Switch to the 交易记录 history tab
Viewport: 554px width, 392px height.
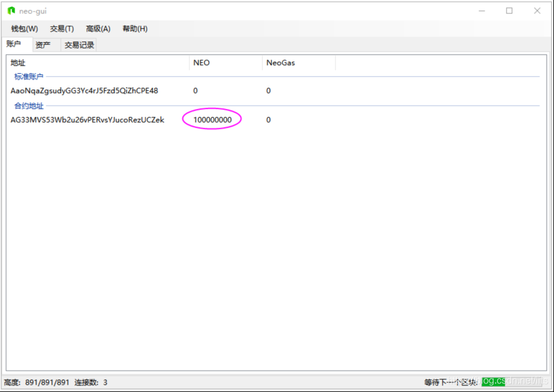[x=79, y=45]
